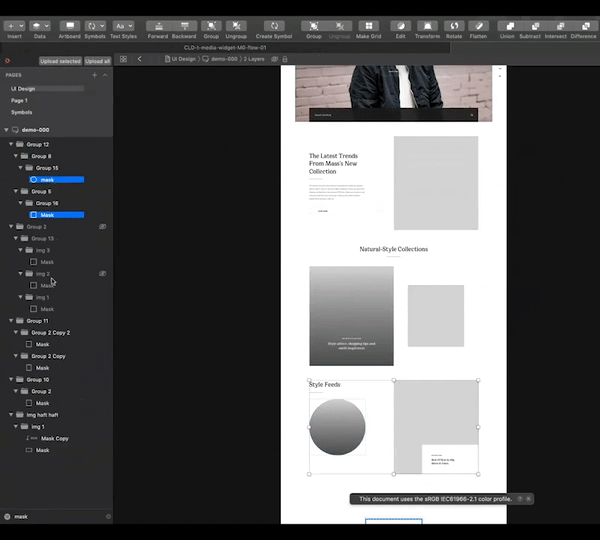This screenshot has width=600, height=540.
Task: Click the Group icon next to Backward
Action: click(x=211, y=26)
